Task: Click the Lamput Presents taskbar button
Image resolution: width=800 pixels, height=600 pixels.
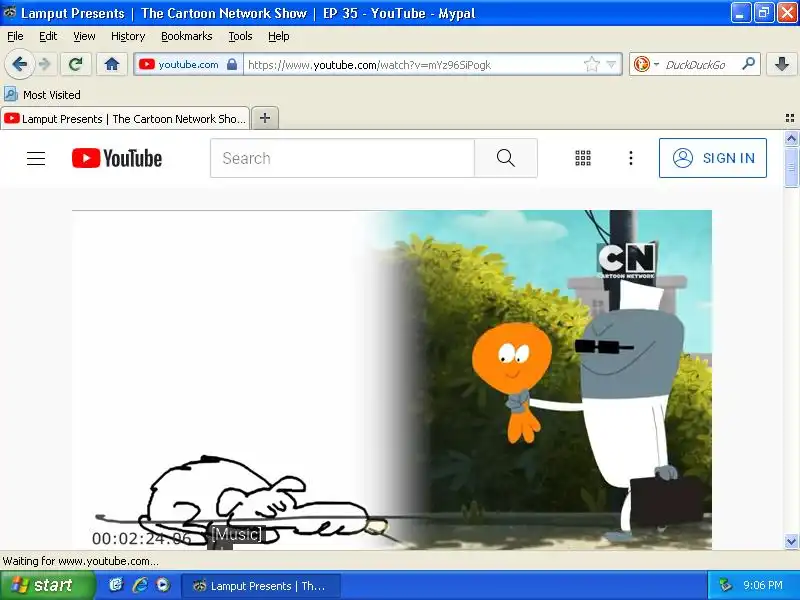Action: point(260,586)
